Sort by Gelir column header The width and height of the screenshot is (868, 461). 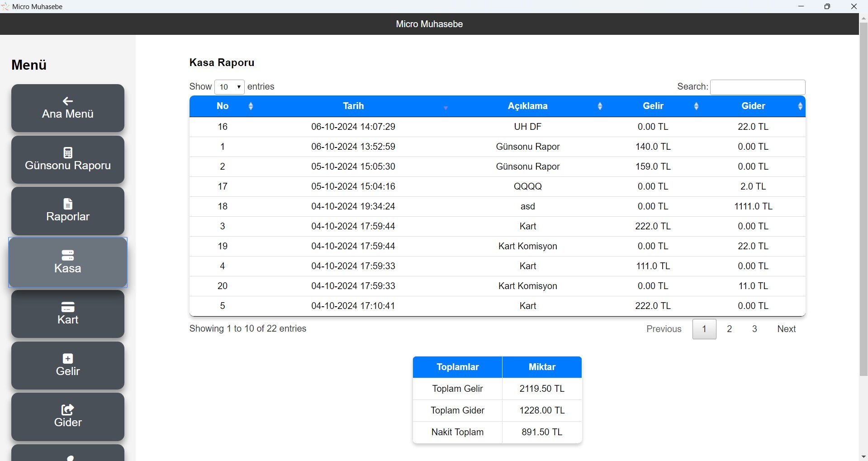click(x=653, y=106)
